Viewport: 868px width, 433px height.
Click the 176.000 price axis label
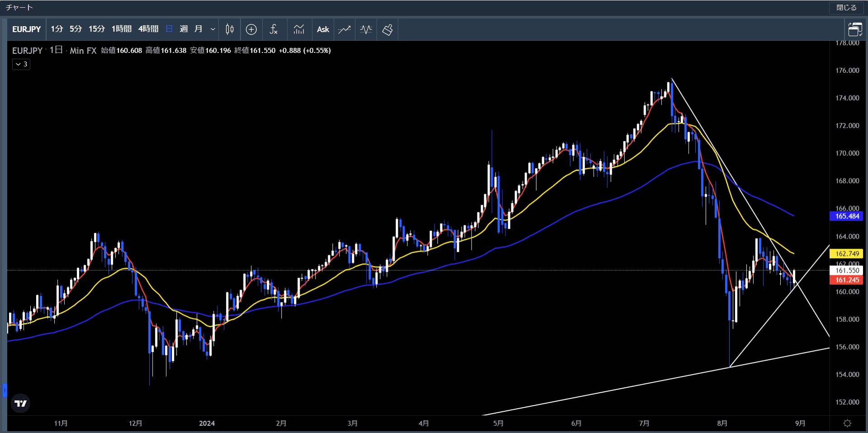click(x=847, y=71)
